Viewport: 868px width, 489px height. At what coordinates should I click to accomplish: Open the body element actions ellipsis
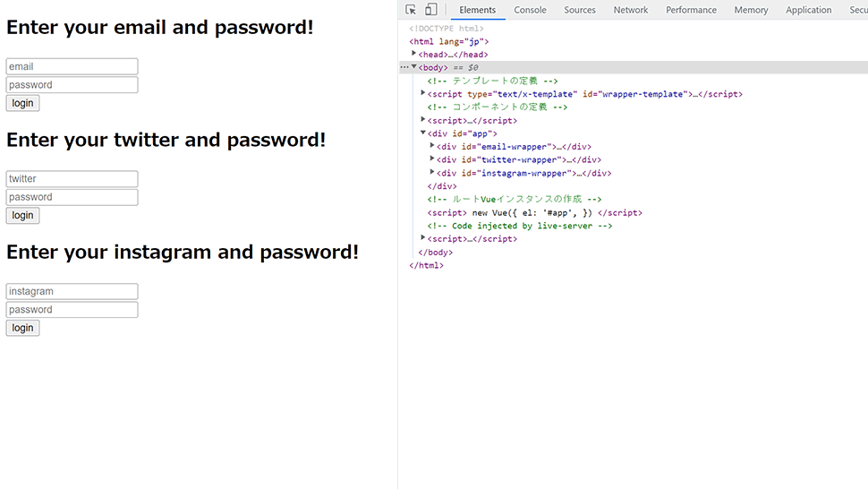[404, 67]
